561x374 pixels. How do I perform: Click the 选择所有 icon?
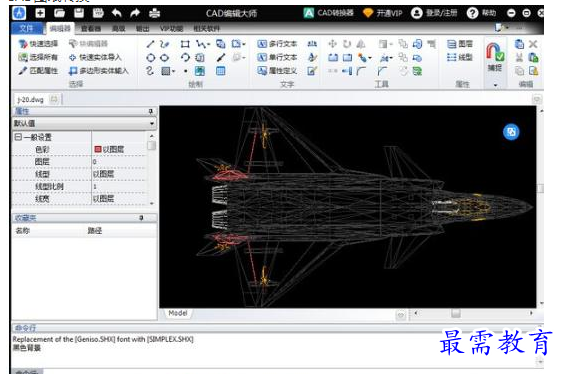tap(23, 57)
